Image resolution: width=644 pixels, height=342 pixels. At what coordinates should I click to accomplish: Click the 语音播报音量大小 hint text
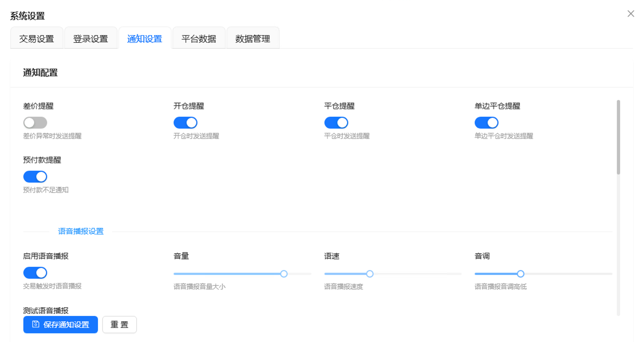click(200, 286)
